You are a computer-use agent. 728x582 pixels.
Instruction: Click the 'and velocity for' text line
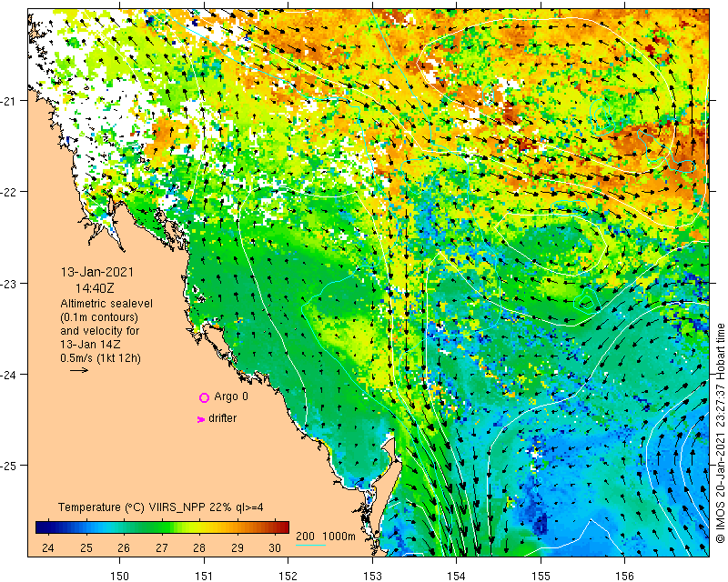[x=99, y=331]
